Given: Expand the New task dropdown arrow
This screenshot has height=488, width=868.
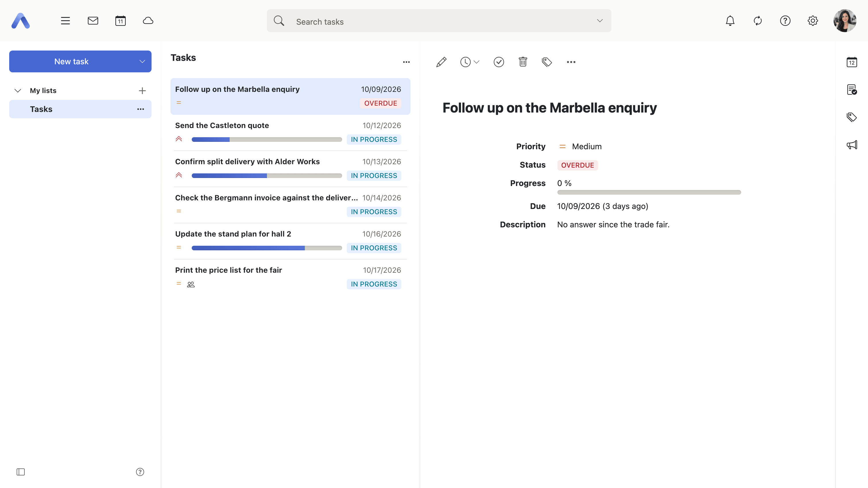Looking at the screenshot, I should (x=142, y=61).
